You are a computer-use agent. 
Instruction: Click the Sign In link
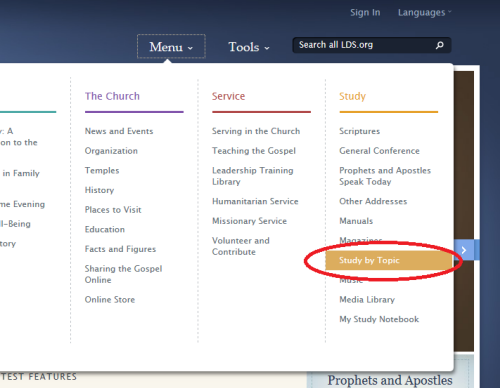coord(365,13)
